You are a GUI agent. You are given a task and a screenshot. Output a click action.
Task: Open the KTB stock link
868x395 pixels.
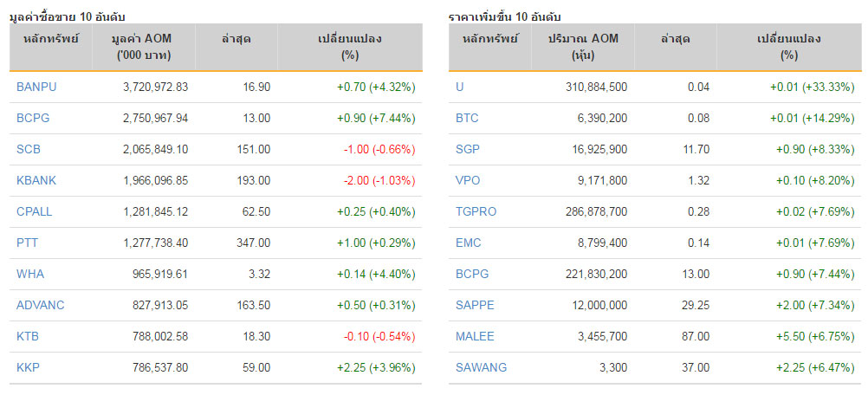(28, 336)
